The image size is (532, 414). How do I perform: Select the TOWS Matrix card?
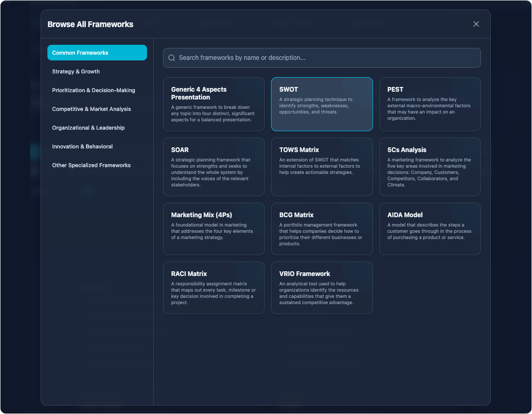(x=321, y=167)
